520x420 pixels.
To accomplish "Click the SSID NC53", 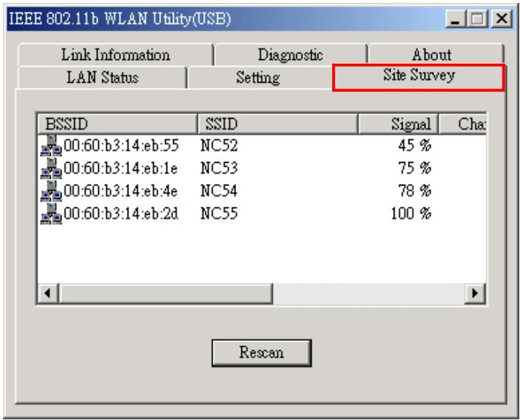I will point(219,169).
